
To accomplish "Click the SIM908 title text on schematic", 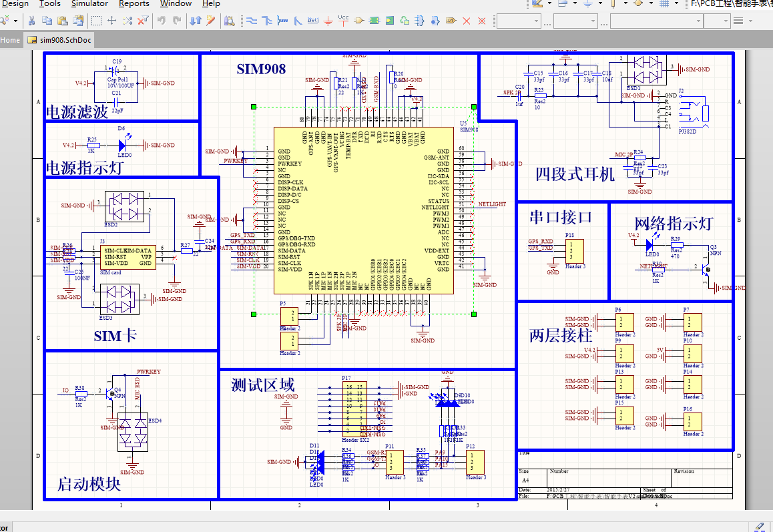I will coord(261,69).
